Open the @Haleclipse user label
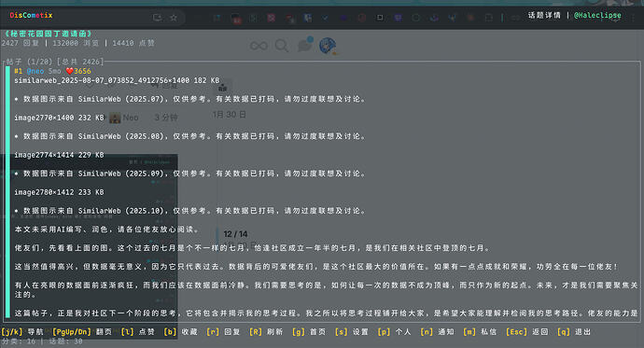Screen dimensions: 644x348 tap(597, 15)
